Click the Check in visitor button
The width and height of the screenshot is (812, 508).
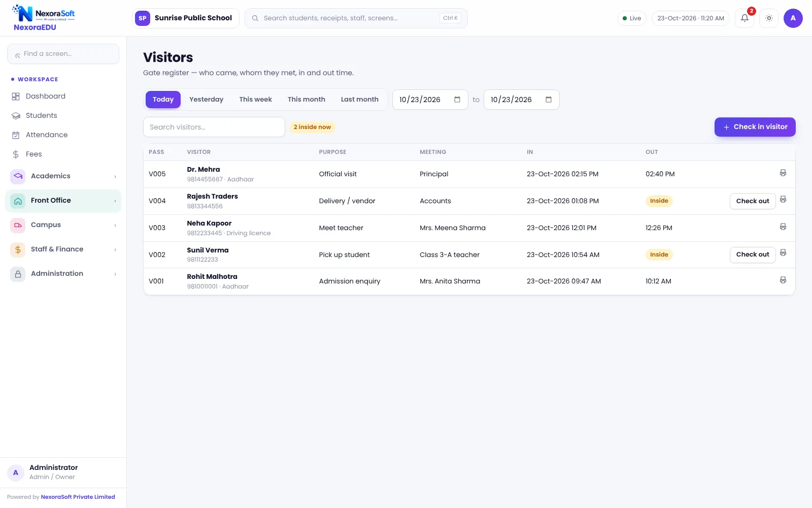tap(755, 127)
